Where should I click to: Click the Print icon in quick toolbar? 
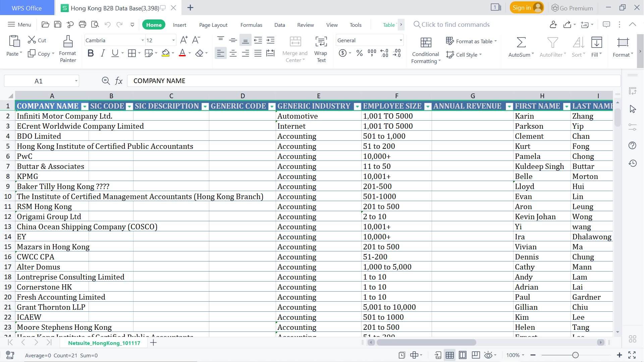pos(83,24)
